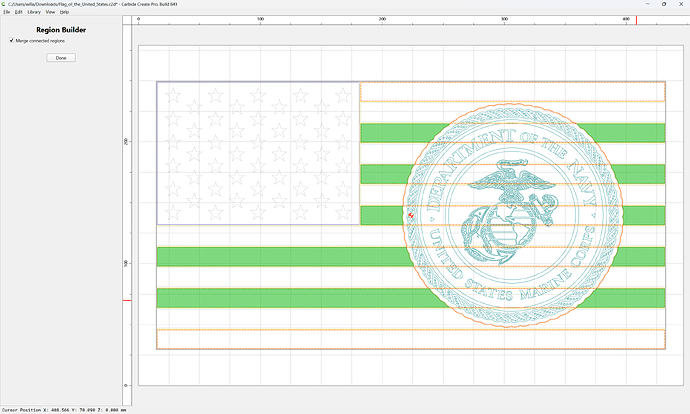Toggle Merge connected regions checkbox
This screenshot has height=414, width=690.
(11, 40)
